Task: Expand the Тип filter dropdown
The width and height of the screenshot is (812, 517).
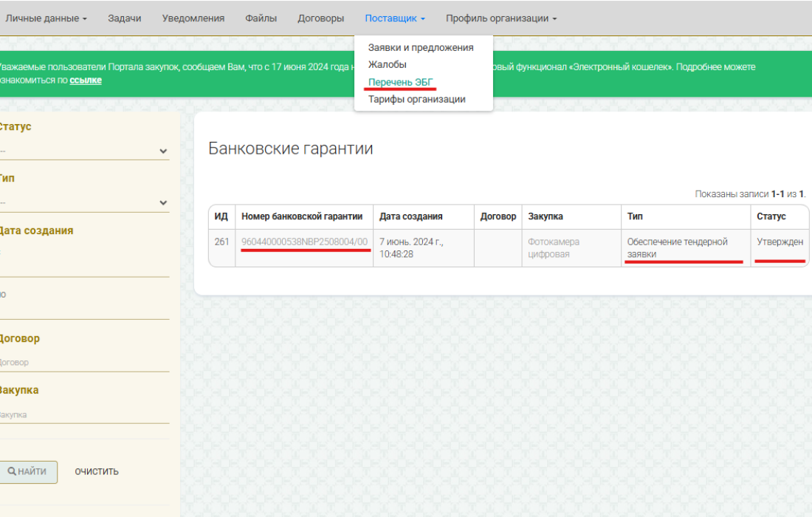Action: (x=83, y=202)
